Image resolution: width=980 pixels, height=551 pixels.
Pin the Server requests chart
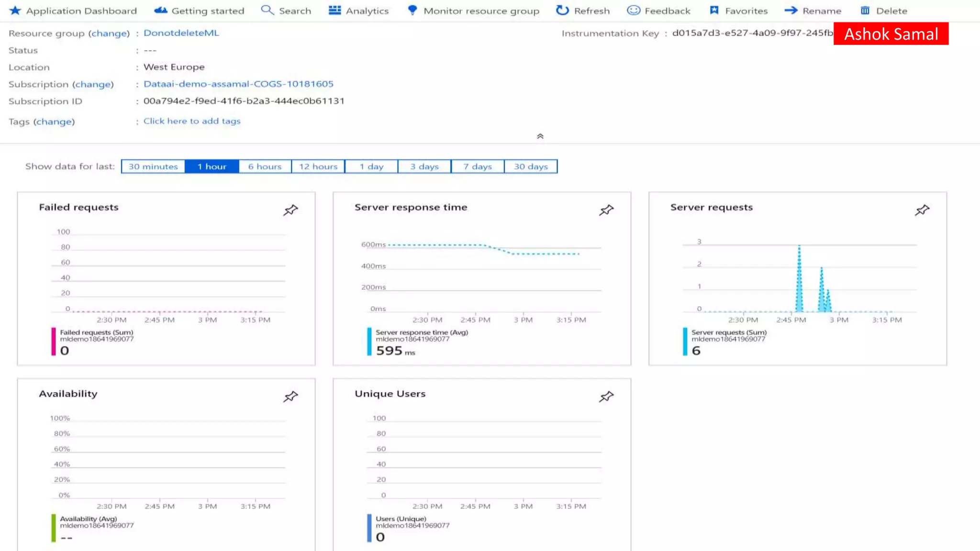[x=922, y=210]
